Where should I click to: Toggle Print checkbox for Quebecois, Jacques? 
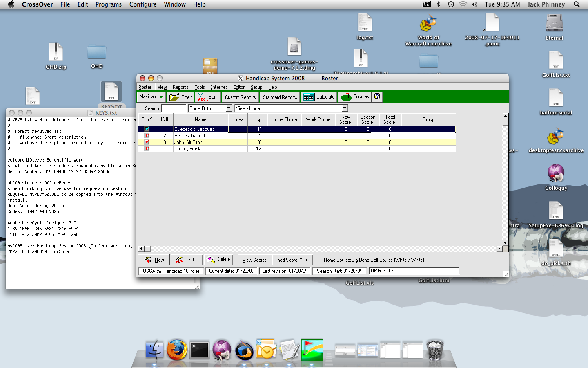pos(147,129)
